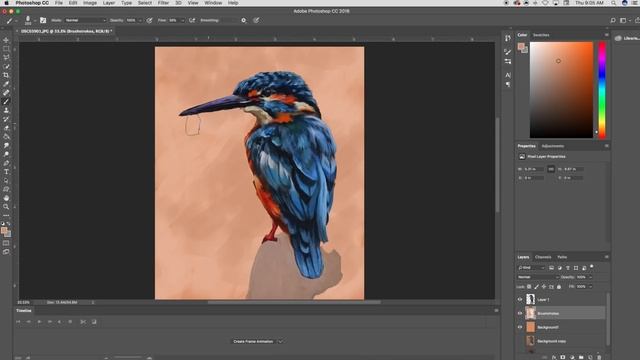This screenshot has height=360, width=640.
Task: Hide Background2 layer visibility eye
Action: [520, 327]
